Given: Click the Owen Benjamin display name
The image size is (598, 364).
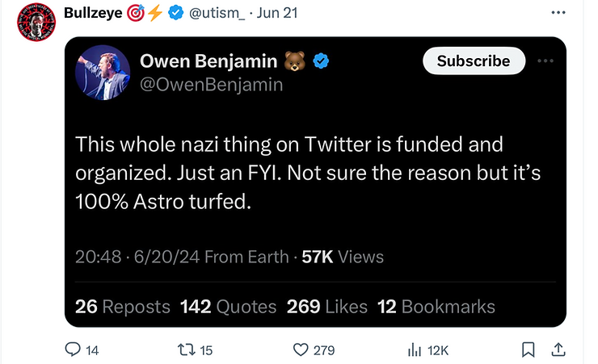Looking at the screenshot, I should click(x=209, y=61).
